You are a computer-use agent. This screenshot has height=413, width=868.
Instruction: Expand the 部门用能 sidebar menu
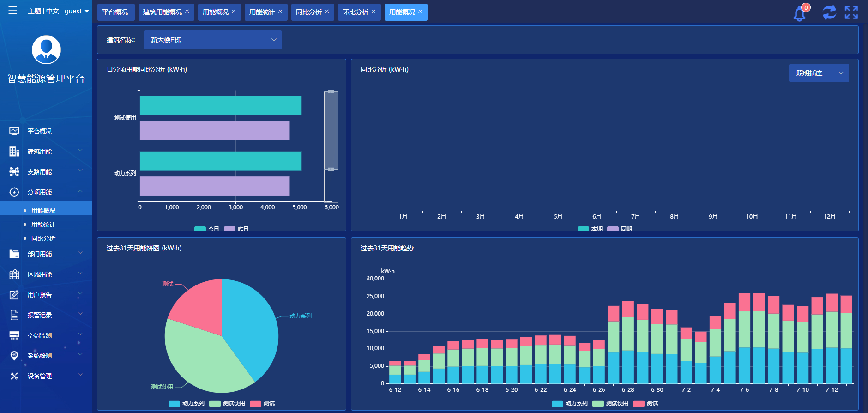pos(46,254)
